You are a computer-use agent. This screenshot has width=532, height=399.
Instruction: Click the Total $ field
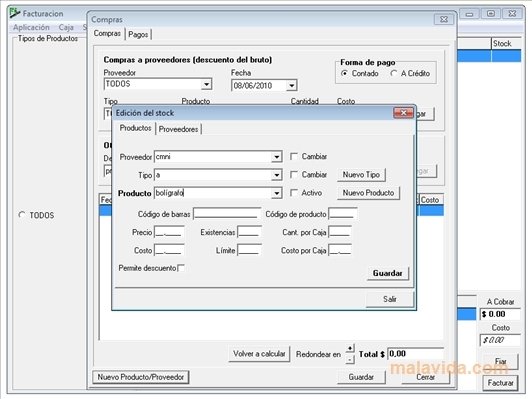coord(416,354)
